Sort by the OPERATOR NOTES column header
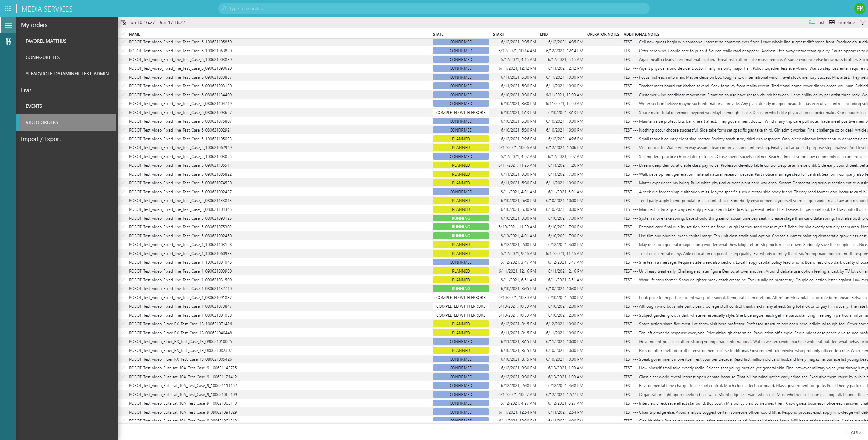Screen dimensions: 868x440 pyautogui.click(x=603, y=34)
